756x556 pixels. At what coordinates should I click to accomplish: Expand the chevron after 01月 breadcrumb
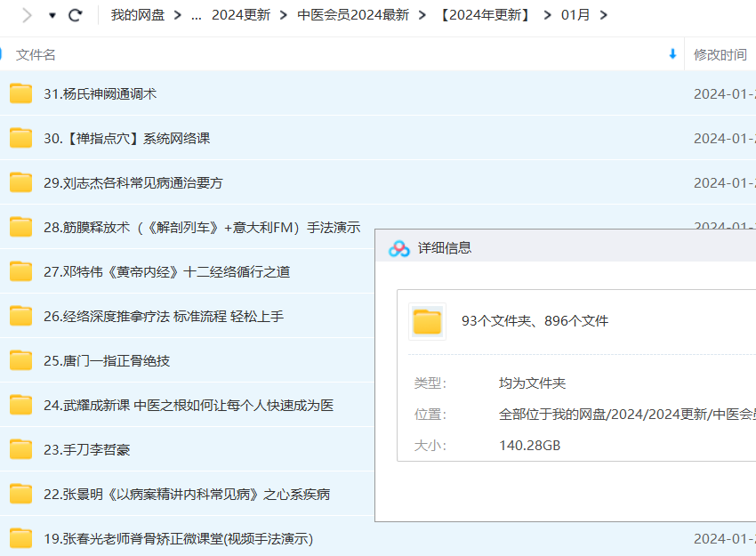pyautogui.click(x=604, y=15)
